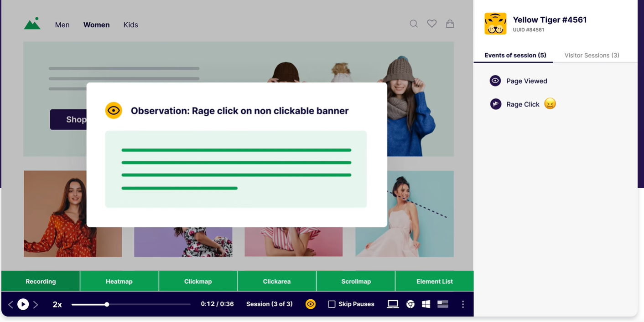The width and height of the screenshot is (644, 322).
Task: Switch to Visitor Sessions (3) tab
Action: 592,55
